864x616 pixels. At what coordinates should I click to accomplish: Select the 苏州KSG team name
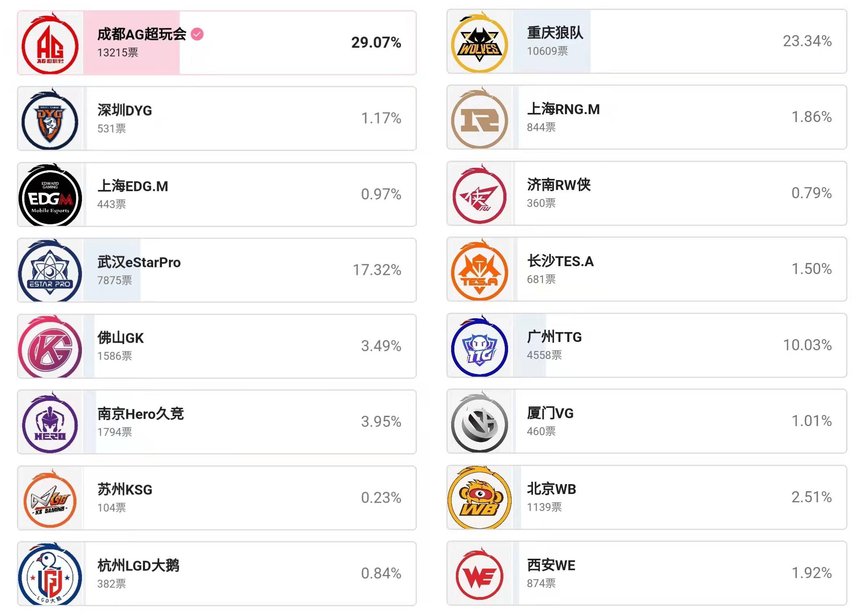(125, 490)
